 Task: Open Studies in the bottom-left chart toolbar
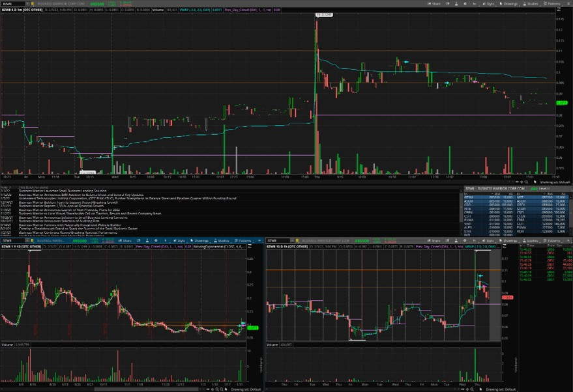[x=222, y=241]
